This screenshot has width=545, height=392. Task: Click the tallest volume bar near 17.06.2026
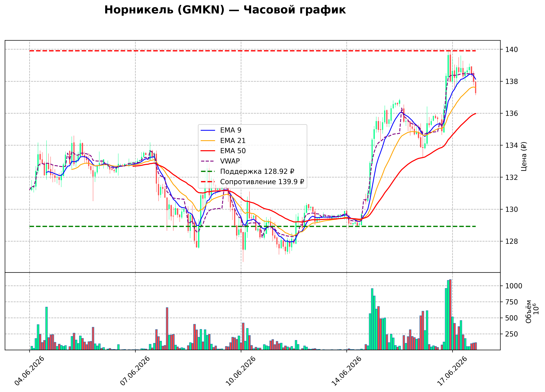click(450, 315)
